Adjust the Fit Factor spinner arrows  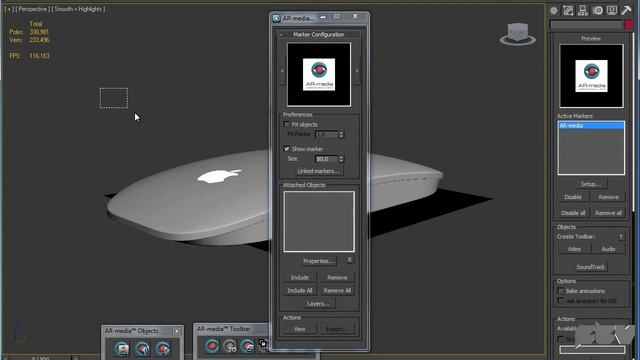341,134
